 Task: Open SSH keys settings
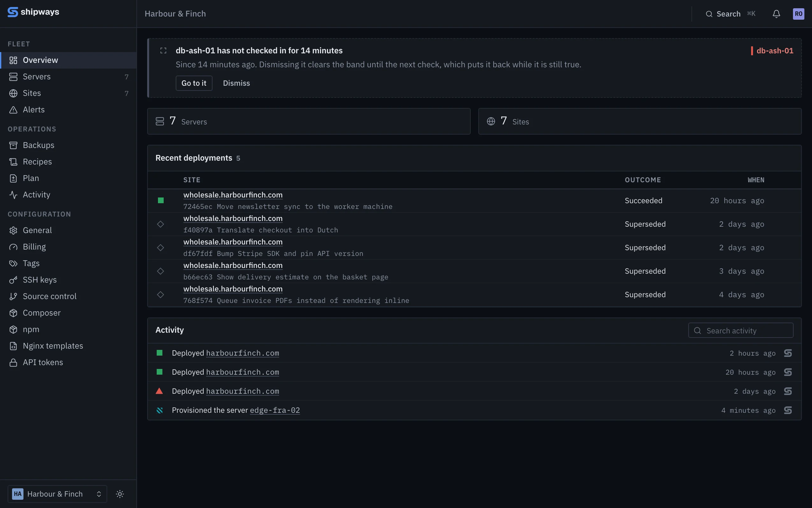pos(69,279)
